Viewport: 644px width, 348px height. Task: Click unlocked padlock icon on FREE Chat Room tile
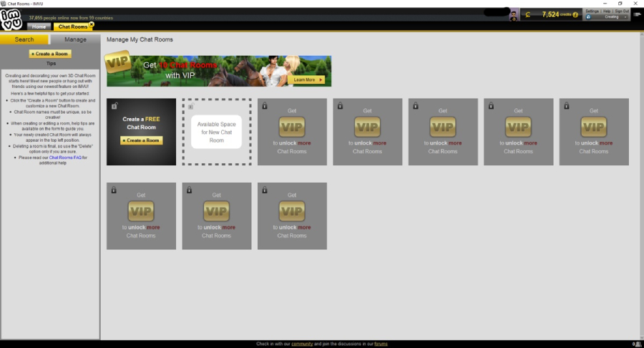click(114, 106)
